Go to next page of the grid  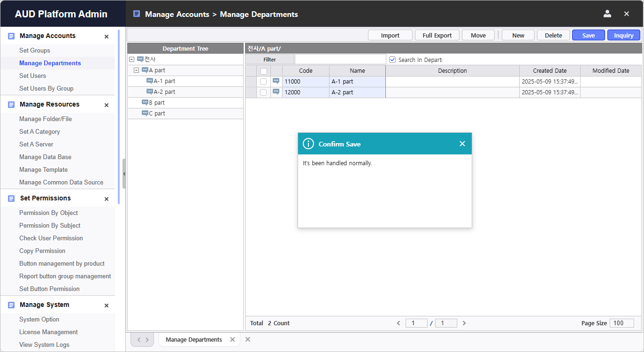coord(464,323)
